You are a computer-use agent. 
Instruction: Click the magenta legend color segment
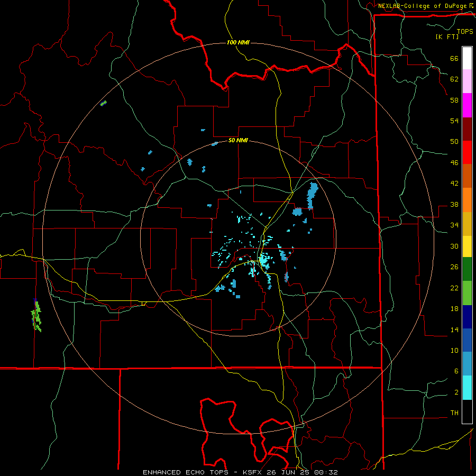(467, 105)
